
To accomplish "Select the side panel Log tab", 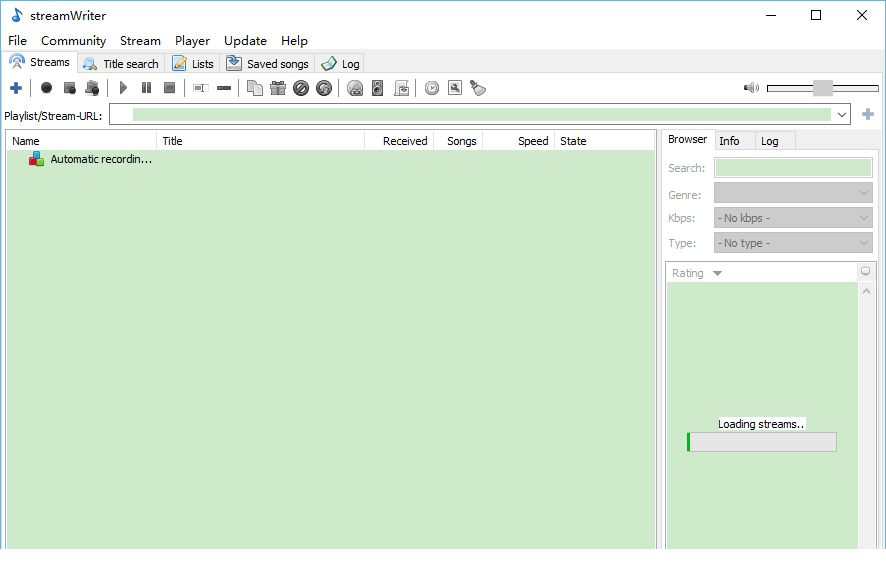I will 774,141.
